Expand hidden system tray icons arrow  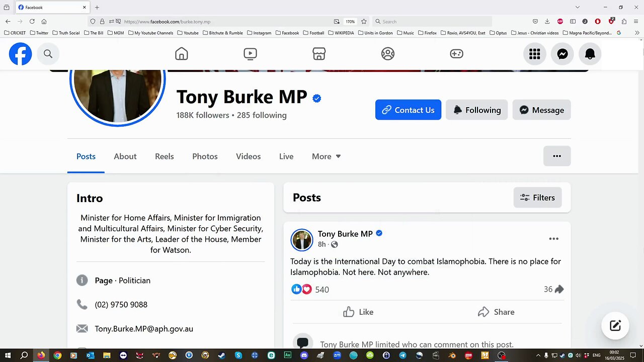(x=538, y=355)
